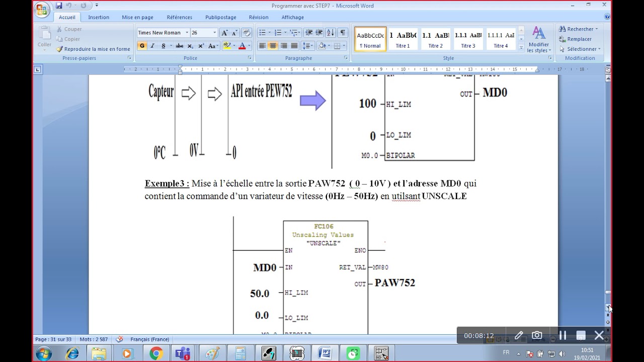Apply paragraph shading color bucket
Viewport: 644px width, 362px height.
pos(323,46)
